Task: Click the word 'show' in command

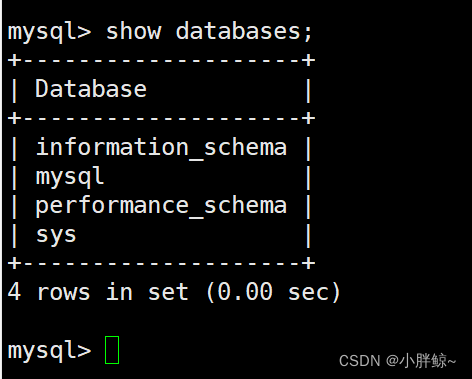Action: [x=133, y=32]
